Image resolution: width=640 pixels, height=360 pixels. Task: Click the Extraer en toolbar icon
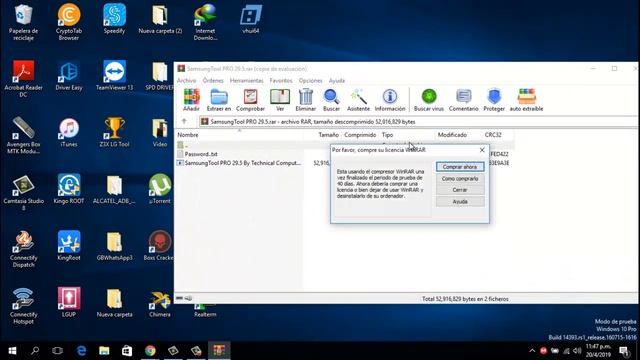click(219, 100)
